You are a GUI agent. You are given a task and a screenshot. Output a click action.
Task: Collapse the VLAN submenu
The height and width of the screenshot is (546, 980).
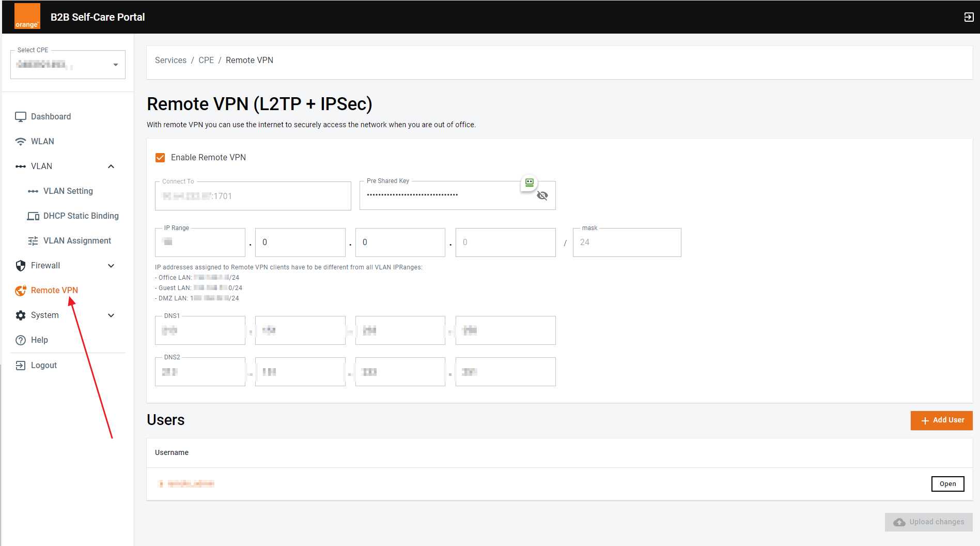pyautogui.click(x=111, y=166)
